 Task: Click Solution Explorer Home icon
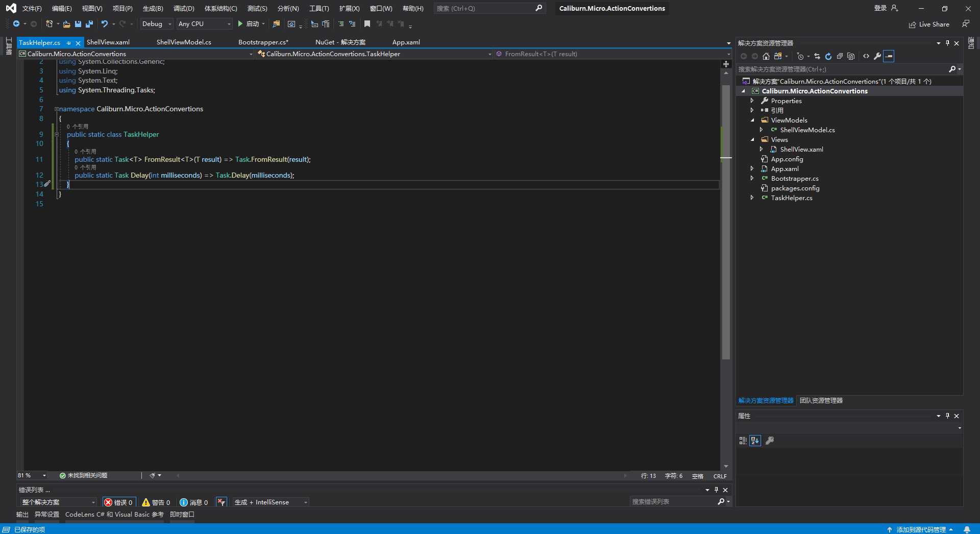(766, 56)
